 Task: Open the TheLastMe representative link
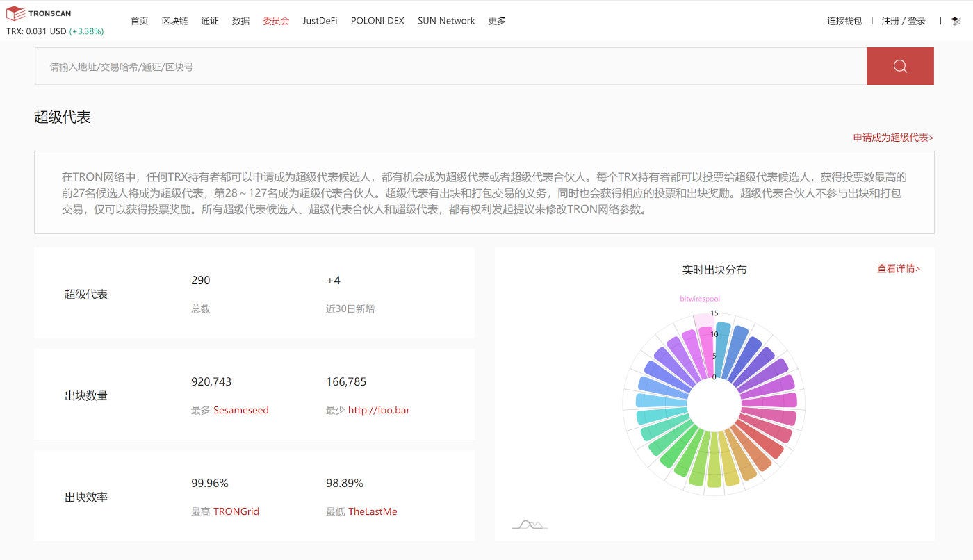373,511
